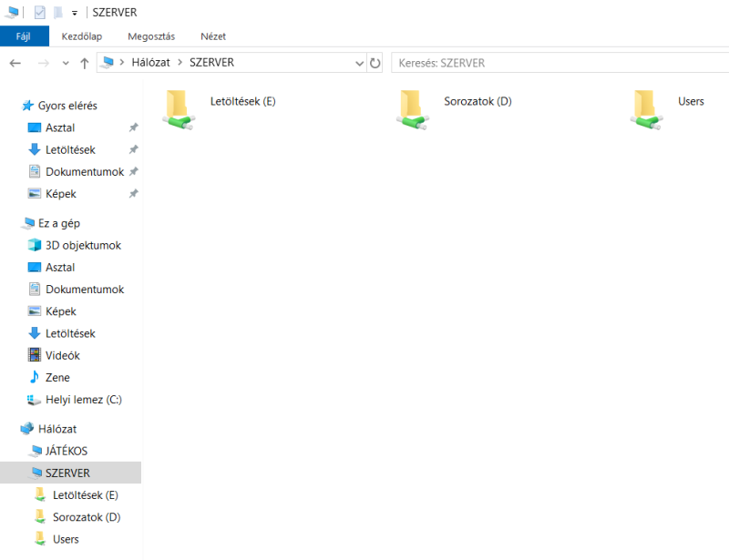The height and width of the screenshot is (560, 729).
Task: Click the Properties checkmark icon in title bar
Action: click(40, 12)
